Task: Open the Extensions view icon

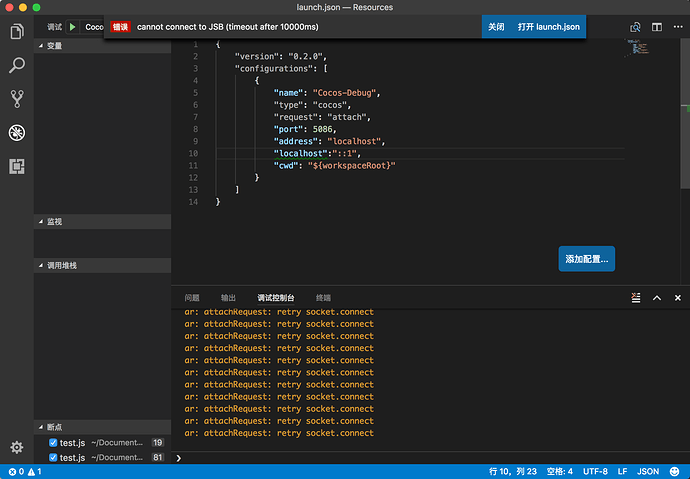Action: tap(16, 166)
